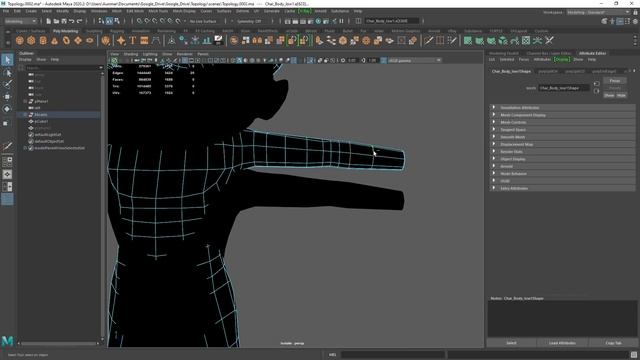
Task: Select the Rotate tool in the toolbox
Action: [7, 109]
